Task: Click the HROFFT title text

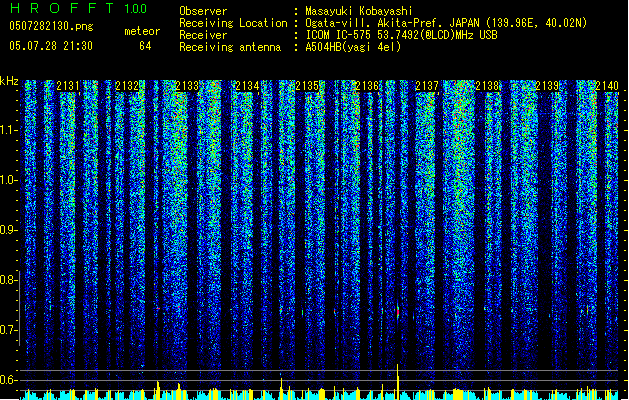Action: click(x=61, y=8)
